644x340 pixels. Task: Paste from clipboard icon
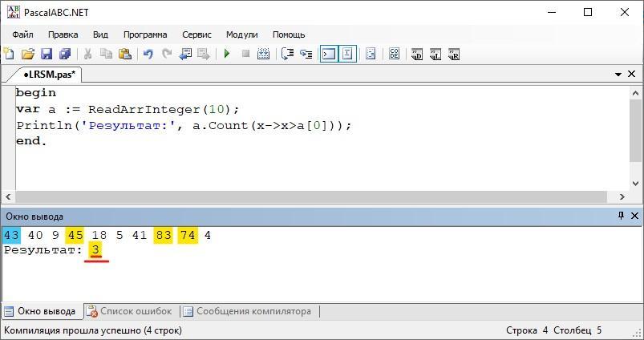click(x=125, y=54)
